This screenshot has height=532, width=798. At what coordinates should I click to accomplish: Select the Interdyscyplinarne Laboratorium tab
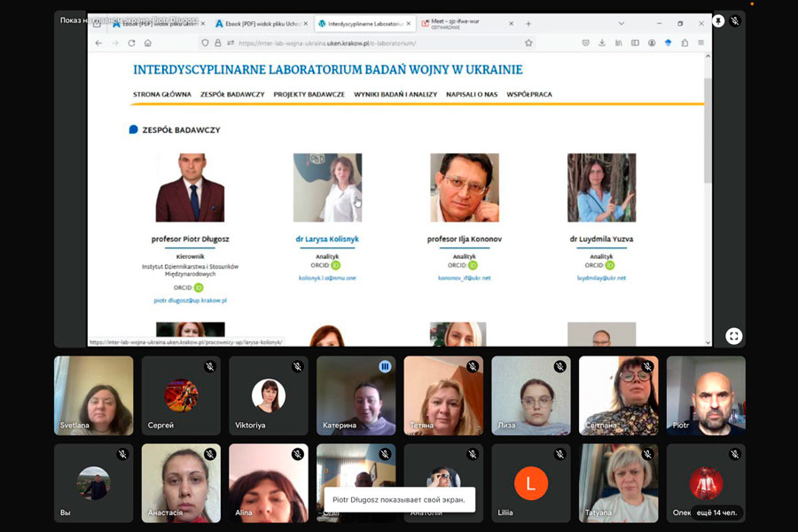pos(364,24)
